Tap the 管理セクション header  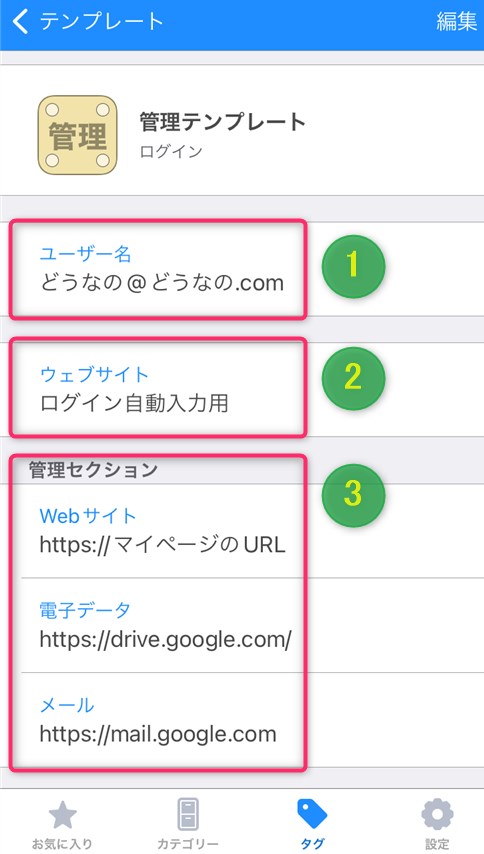click(x=93, y=470)
